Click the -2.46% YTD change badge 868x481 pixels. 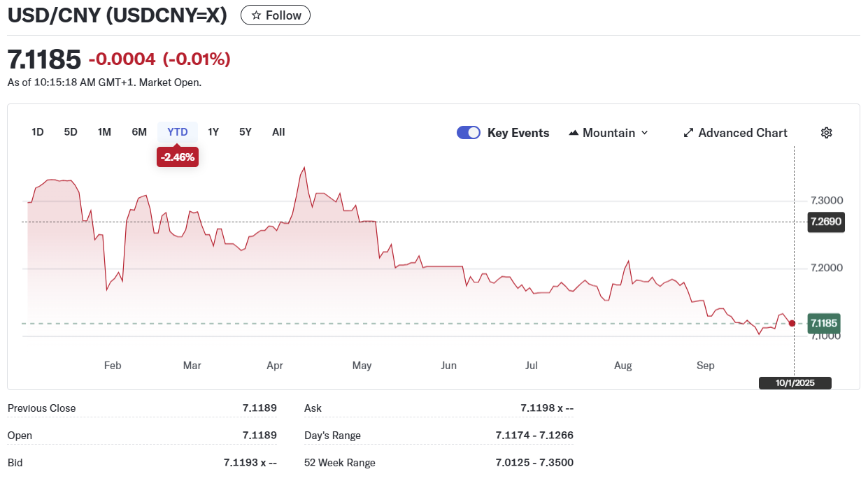click(178, 157)
